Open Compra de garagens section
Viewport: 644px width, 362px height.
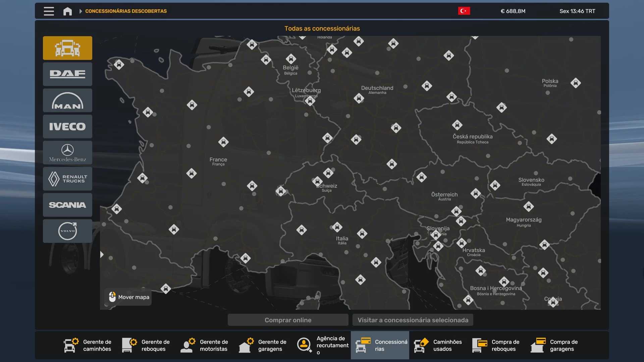pos(555,345)
